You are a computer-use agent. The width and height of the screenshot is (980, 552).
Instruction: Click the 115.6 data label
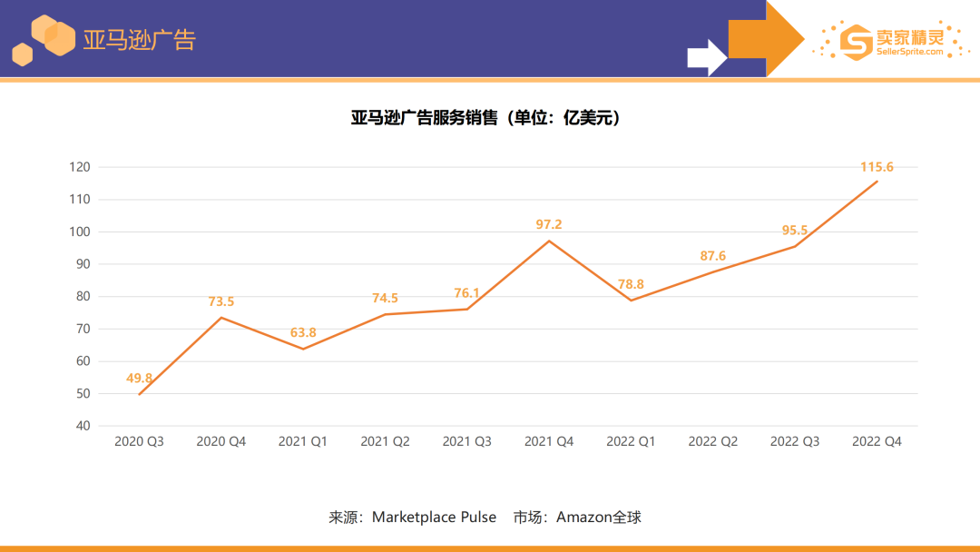pyautogui.click(x=877, y=165)
